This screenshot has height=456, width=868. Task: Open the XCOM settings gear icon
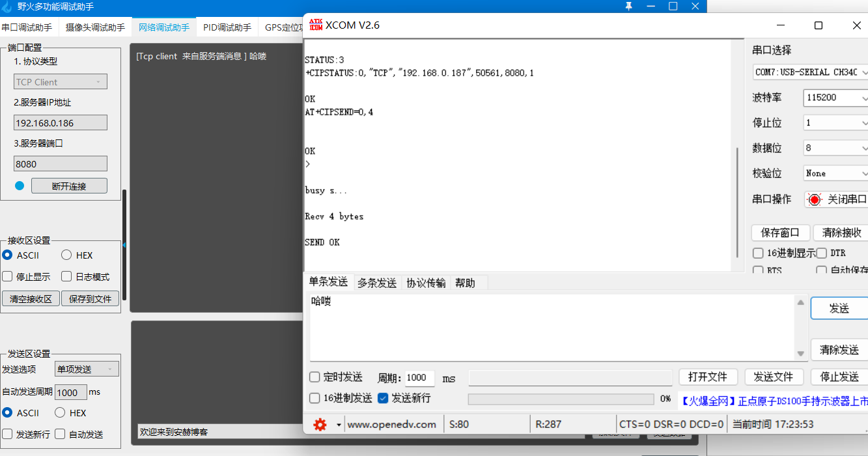point(318,423)
